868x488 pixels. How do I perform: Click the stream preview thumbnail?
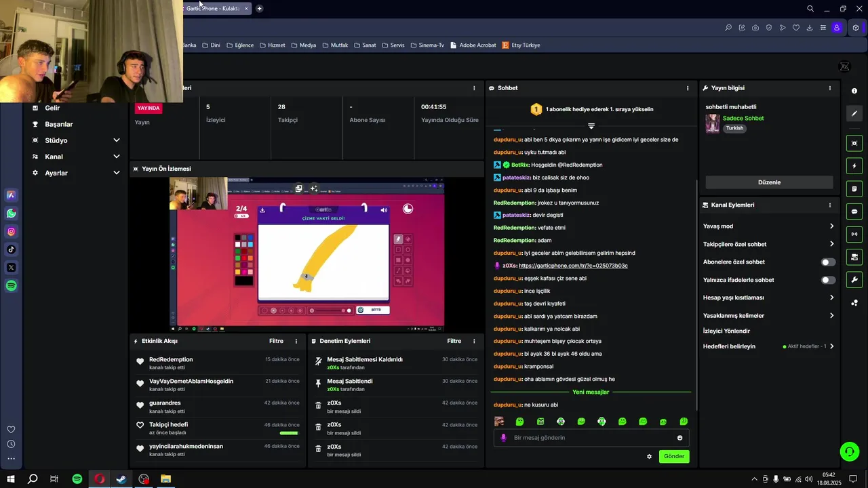pos(307,253)
